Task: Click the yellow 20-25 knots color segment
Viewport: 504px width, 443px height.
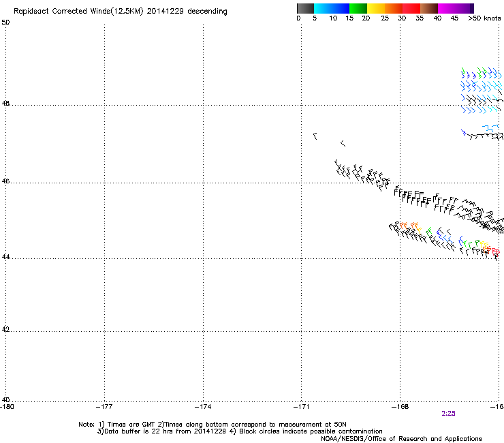Action: [x=376, y=8]
